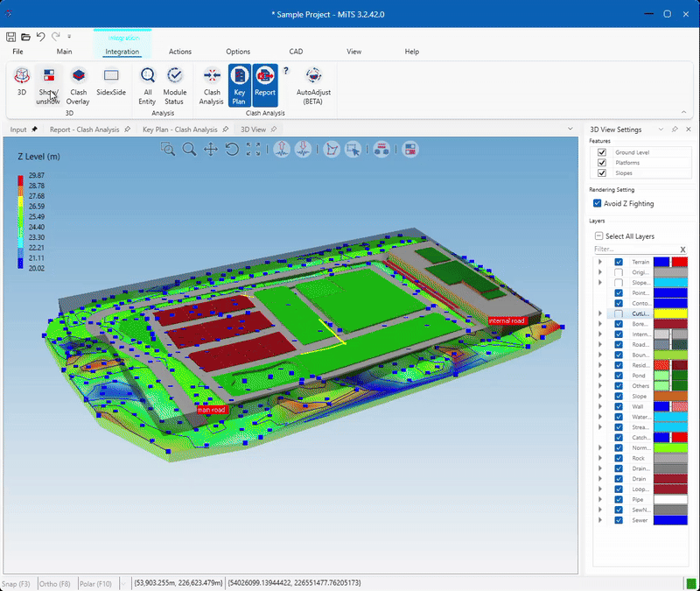Expand the Sewer layer node
This screenshot has height=591, width=700.
coord(600,520)
